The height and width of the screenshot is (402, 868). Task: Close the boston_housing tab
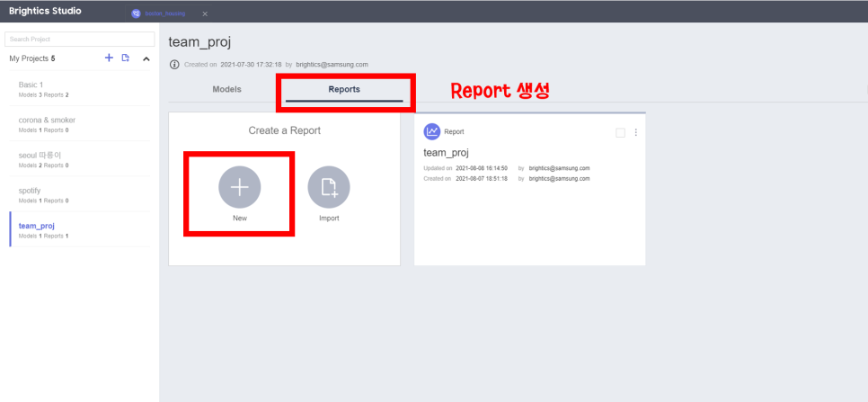click(x=205, y=13)
